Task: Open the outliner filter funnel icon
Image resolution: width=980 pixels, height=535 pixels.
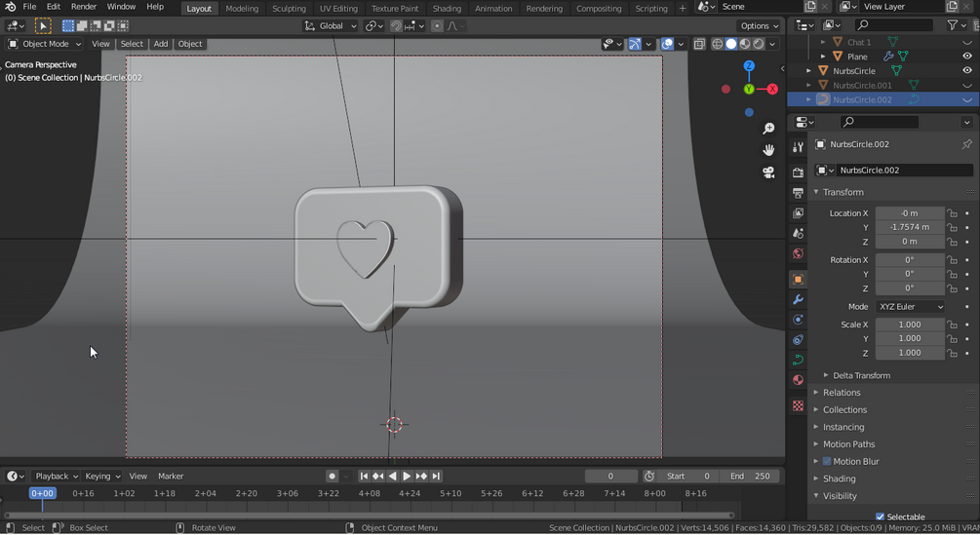Action: (x=952, y=25)
